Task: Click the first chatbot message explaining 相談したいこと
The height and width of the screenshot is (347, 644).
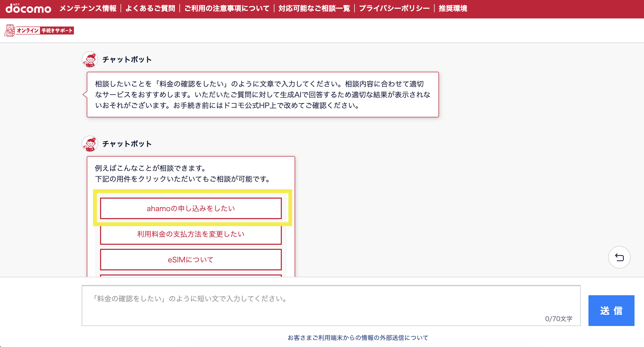Action: [263, 95]
